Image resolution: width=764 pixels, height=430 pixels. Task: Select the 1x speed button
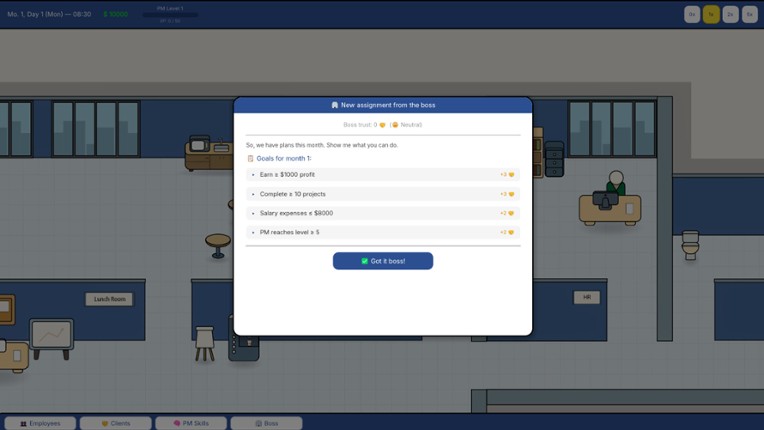(x=711, y=15)
